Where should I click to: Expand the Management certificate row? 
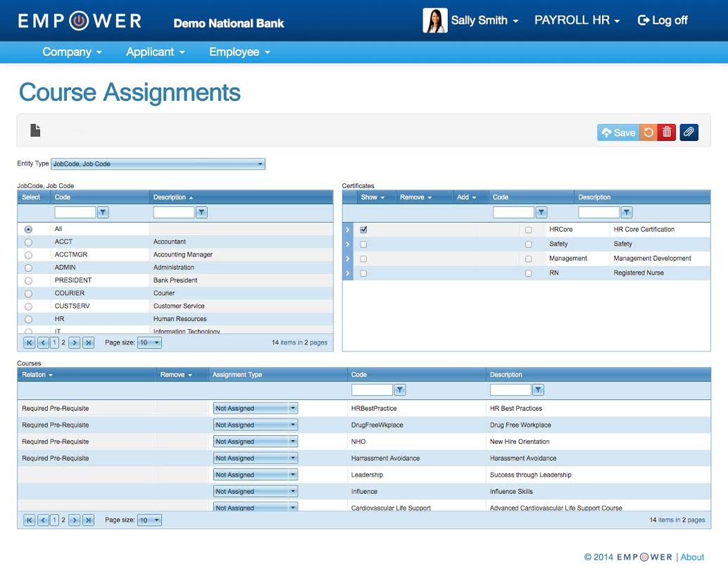tap(348, 259)
